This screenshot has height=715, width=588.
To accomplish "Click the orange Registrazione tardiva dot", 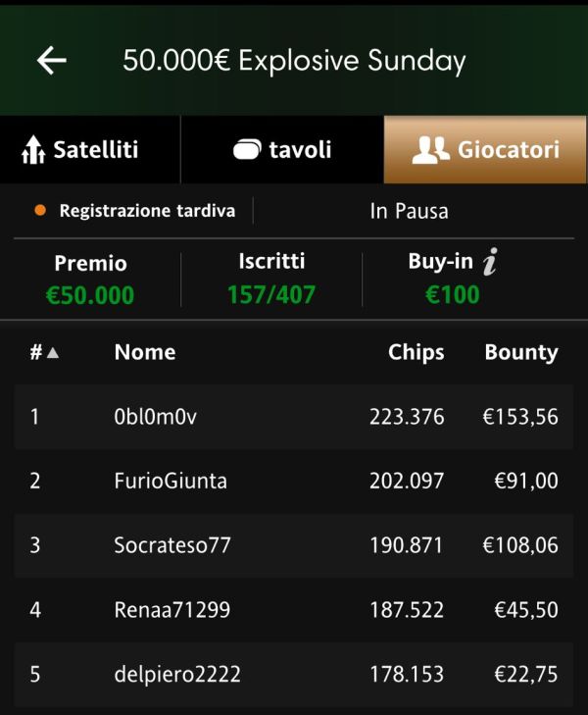I will point(40,210).
